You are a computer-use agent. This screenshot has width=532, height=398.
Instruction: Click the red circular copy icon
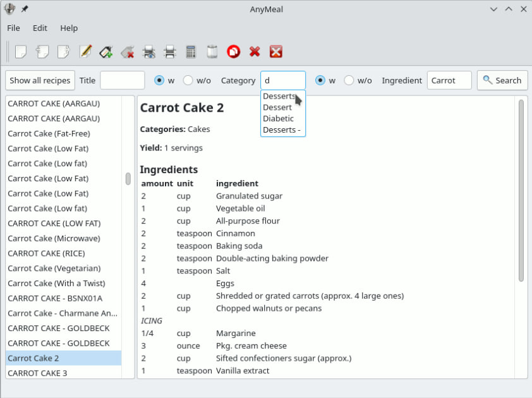pyautogui.click(x=233, y=52)
